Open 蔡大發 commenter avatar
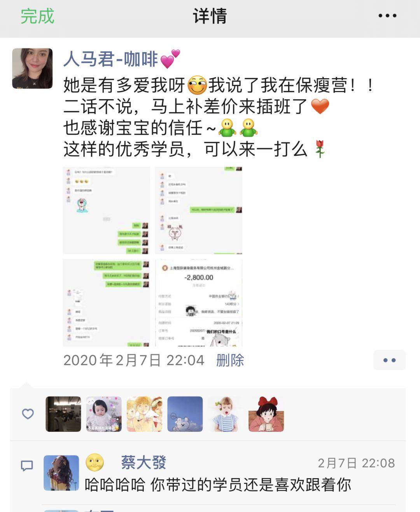420x512 pixels. coord(61,473)
